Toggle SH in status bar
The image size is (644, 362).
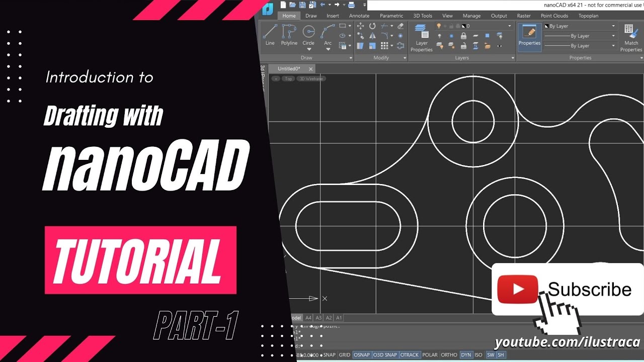(x=501, y=355)
